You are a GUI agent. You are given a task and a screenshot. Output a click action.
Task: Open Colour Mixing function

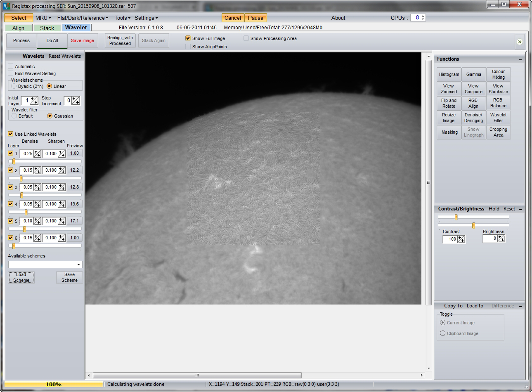pyautogui.click(x=499, y=74)
